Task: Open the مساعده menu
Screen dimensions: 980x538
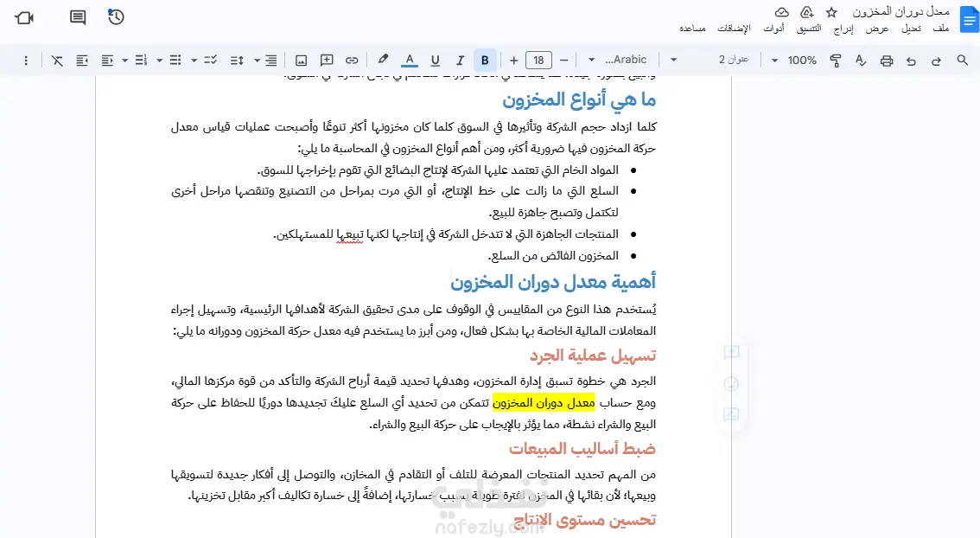Action: pos(692,29)
